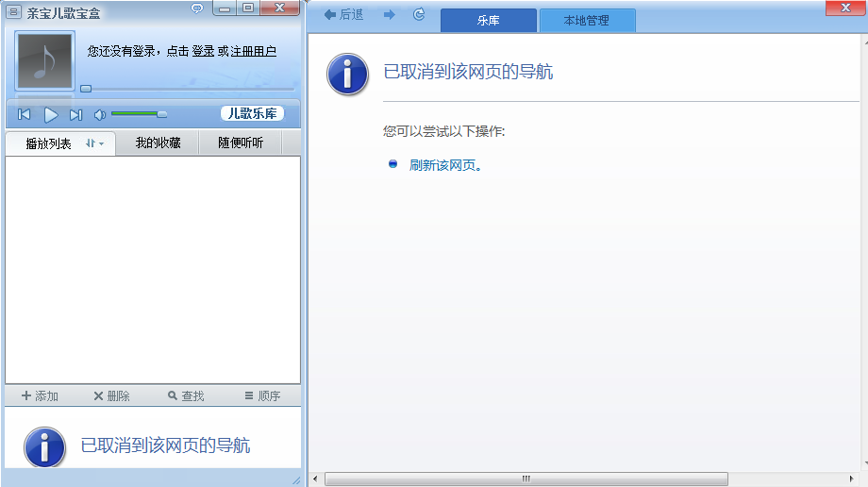Select the 乐库 tab
This screenshot has width=868, height=487.
(489, 21)
